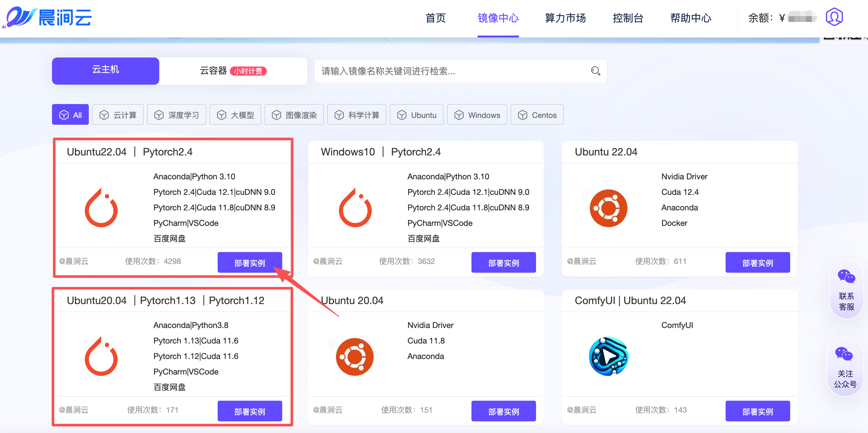This screenshot has height=433, width=868.
Task: Click Ubuntu 20.04 card Ubuntu logo
Action: [x=355, y=356]
